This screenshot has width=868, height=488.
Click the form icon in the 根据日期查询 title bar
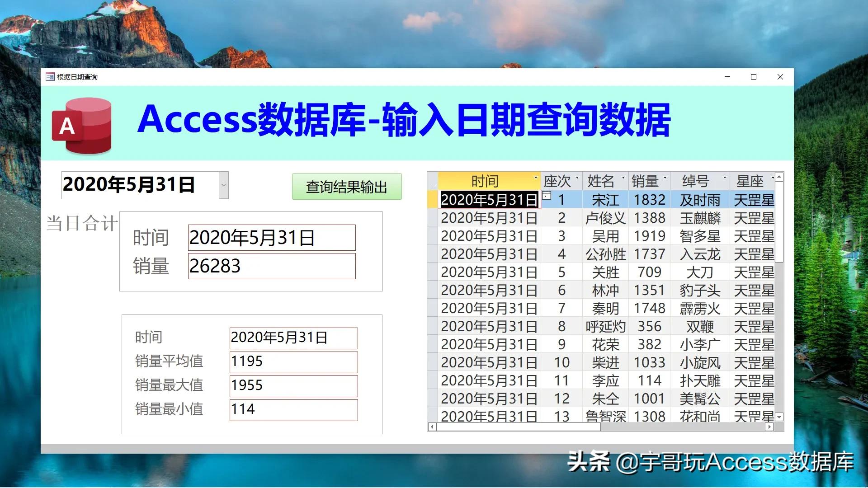click(50, 77)
